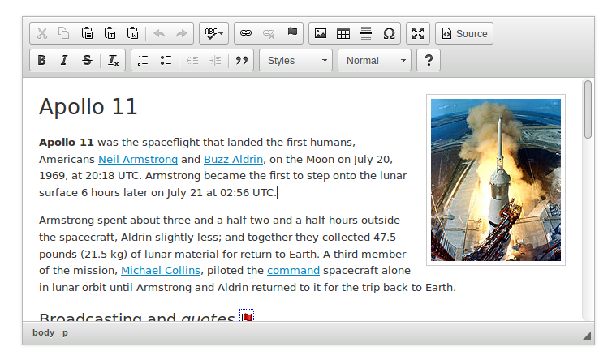Click the question mark About button
Viewport: 612px width, 364px height.
(x=429, y=61)
